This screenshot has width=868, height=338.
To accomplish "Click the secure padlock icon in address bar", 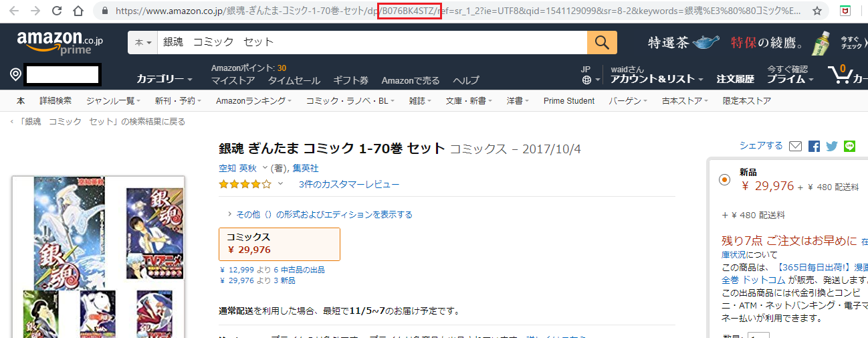I will (x=104, y=11).
